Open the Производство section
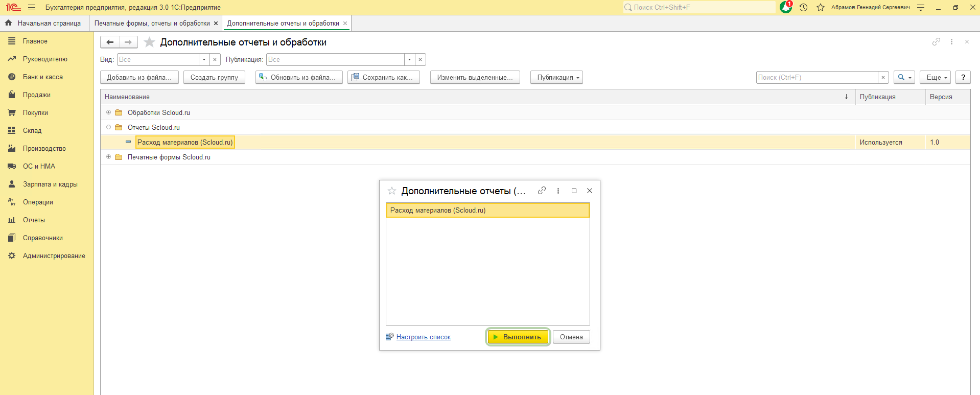This screenshot has height=395, width=980. [46, 149]
